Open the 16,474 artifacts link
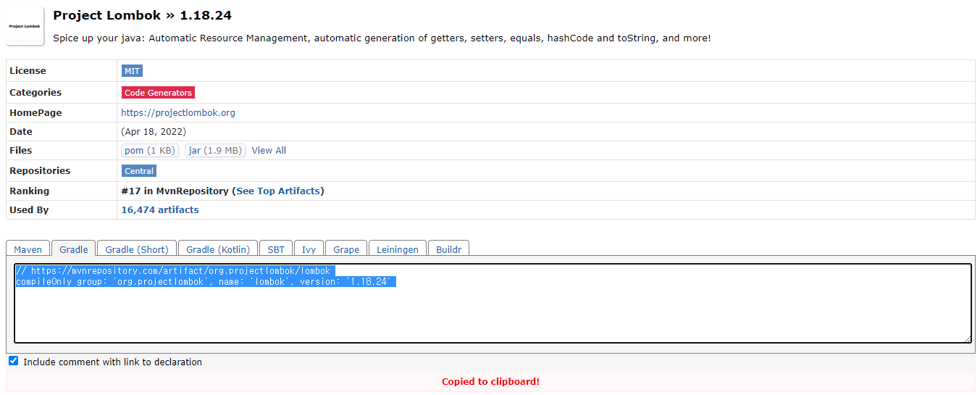This screenshot has width=980, height=395. [160, 210]
